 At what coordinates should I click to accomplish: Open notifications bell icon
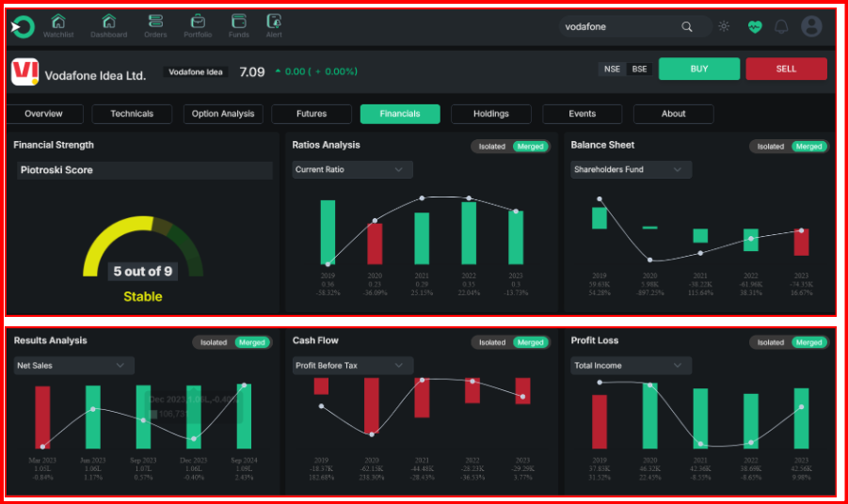pyautogui.click(x=781, y=26)
